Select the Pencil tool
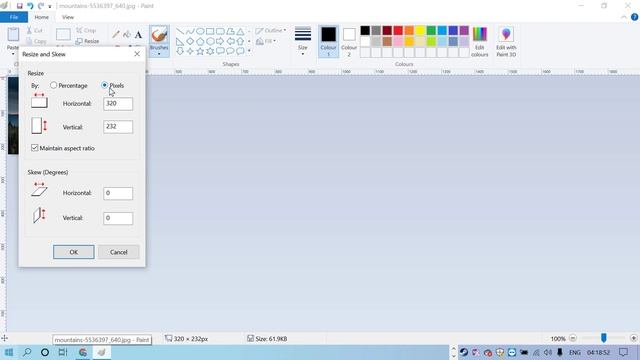This screenshot has width=640, height=360. point(116,34)
